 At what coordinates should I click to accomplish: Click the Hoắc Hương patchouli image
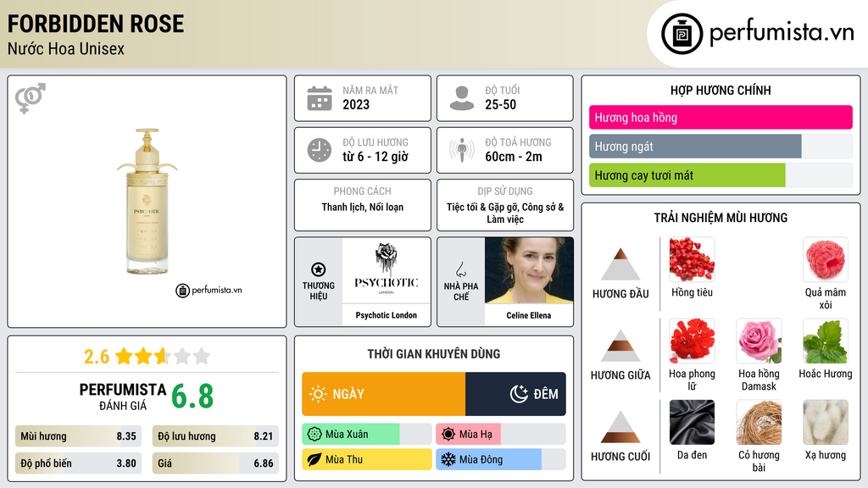pos(826,341)
